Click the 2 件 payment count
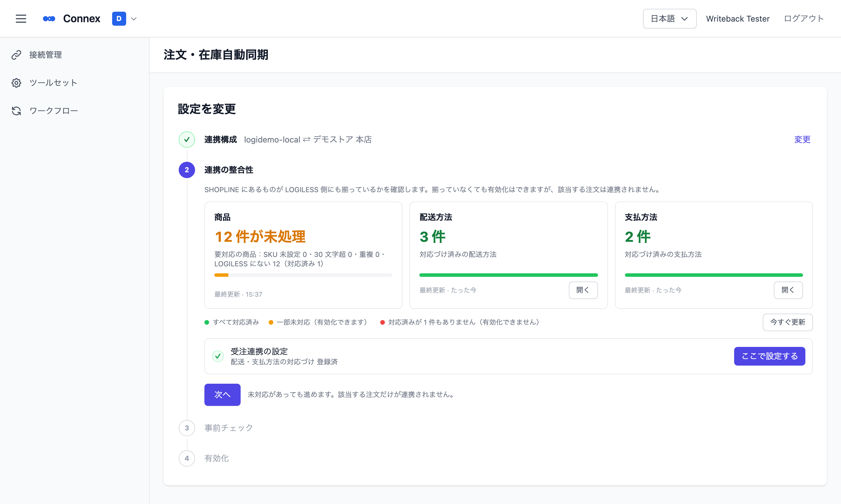Image resolution: width=841 pixels, height=504 pixels. (637, 237)
